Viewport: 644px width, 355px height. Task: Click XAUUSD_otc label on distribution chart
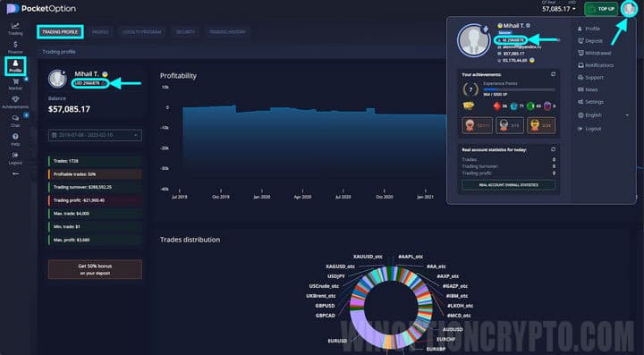(x=368, y=257)
